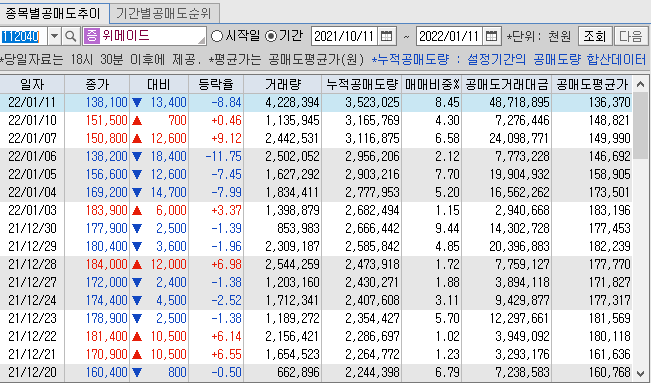Click cumulative short volume 2,244,398 cell
651x383 pixels.
362,372
